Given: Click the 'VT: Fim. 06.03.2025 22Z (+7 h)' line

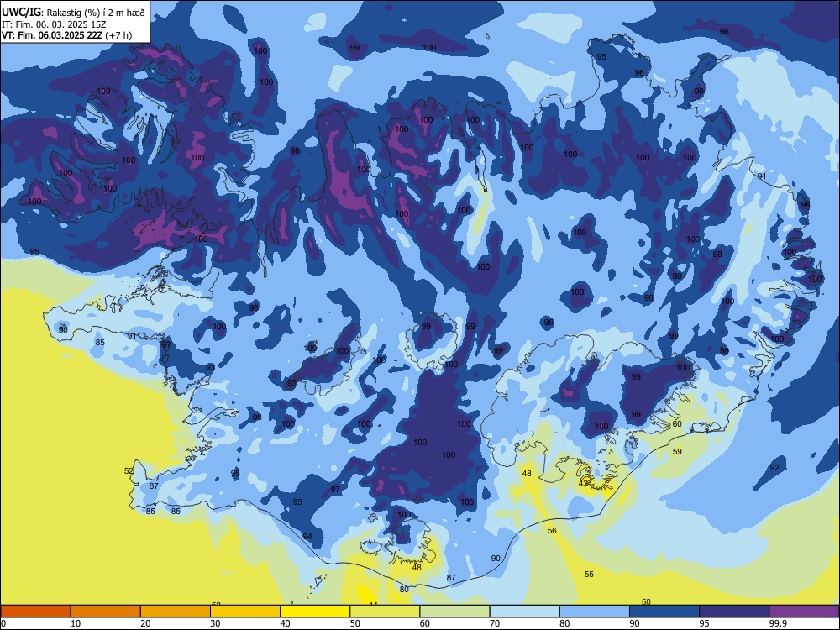Looking at the screenshot, I should tap(67, 35).
